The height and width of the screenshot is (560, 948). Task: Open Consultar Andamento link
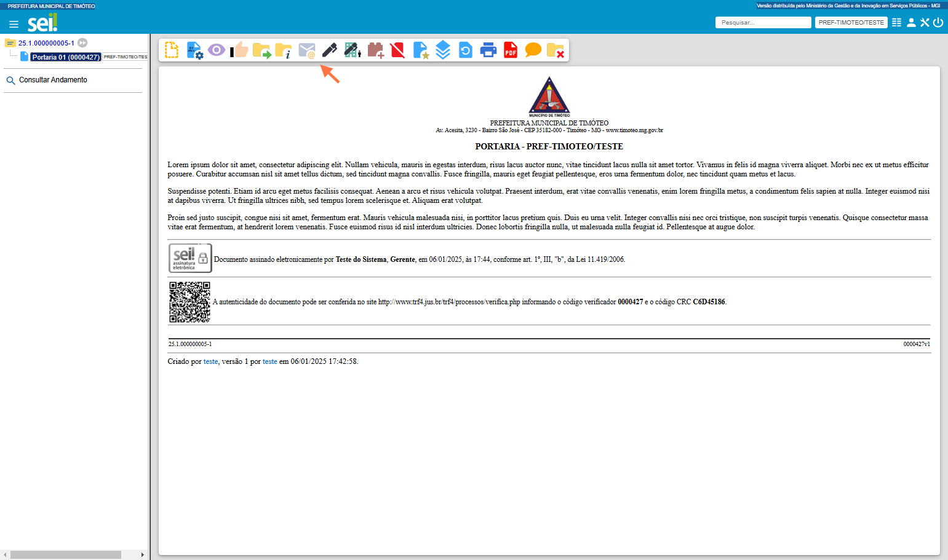tap(53, 80)
